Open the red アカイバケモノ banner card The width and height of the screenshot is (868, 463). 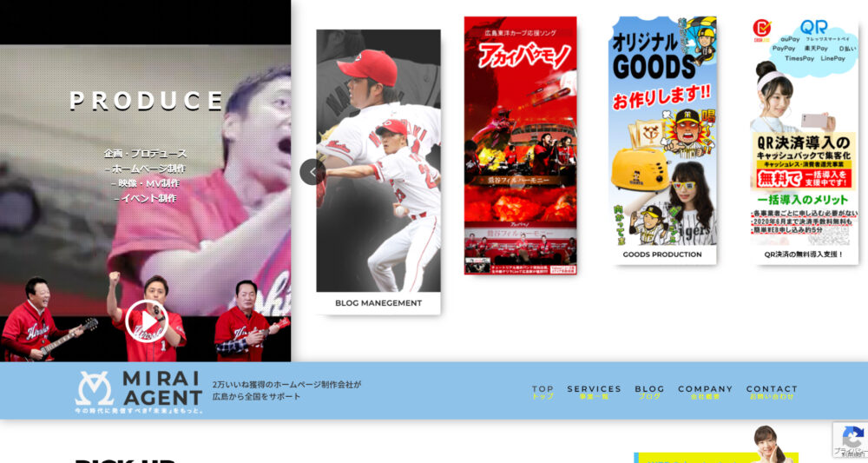520,146
